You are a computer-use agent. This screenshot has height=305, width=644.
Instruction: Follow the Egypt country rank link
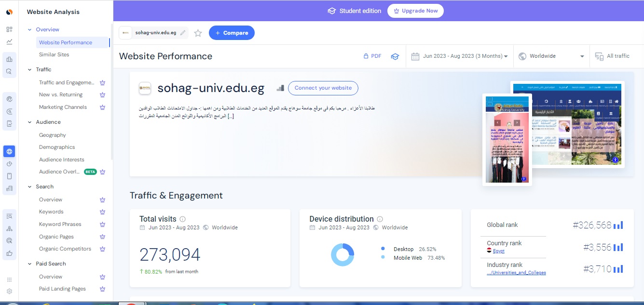pos(499,251)
